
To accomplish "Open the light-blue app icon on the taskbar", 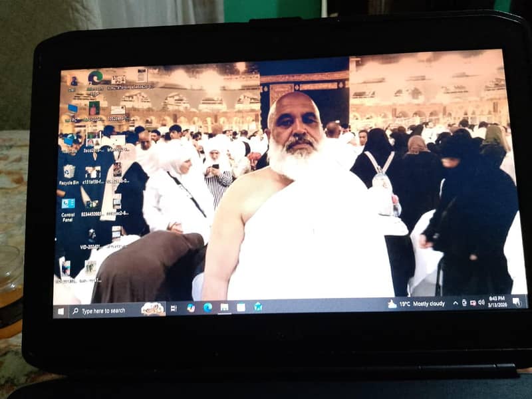I will [258, 307].
